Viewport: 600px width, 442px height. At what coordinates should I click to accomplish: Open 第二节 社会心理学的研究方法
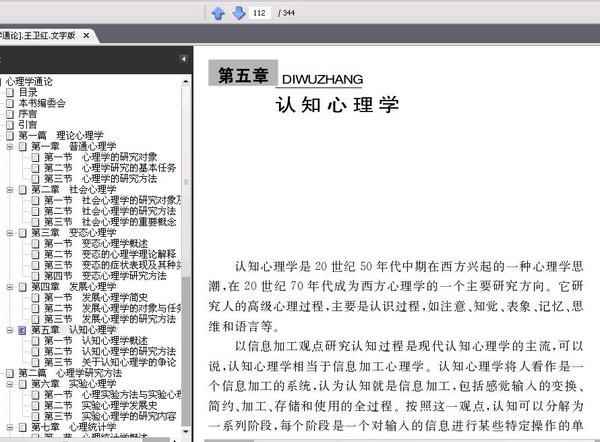[x=110, y=211]
